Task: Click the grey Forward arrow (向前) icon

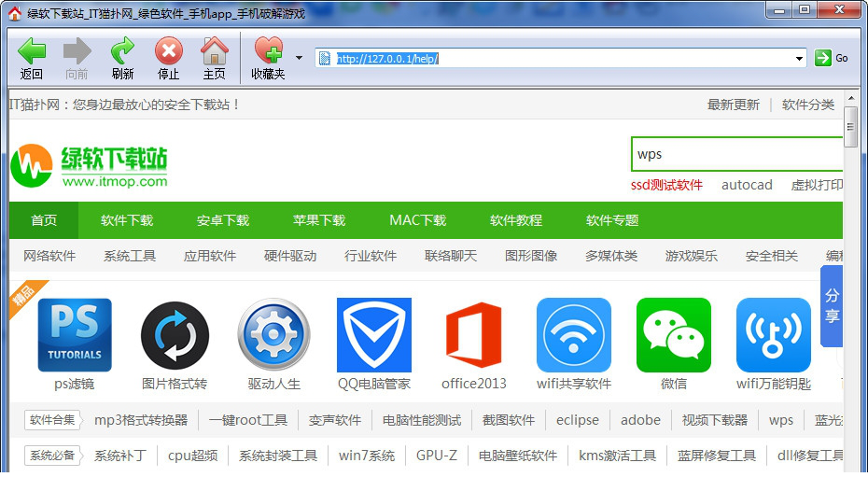Action: pos(77,51)
